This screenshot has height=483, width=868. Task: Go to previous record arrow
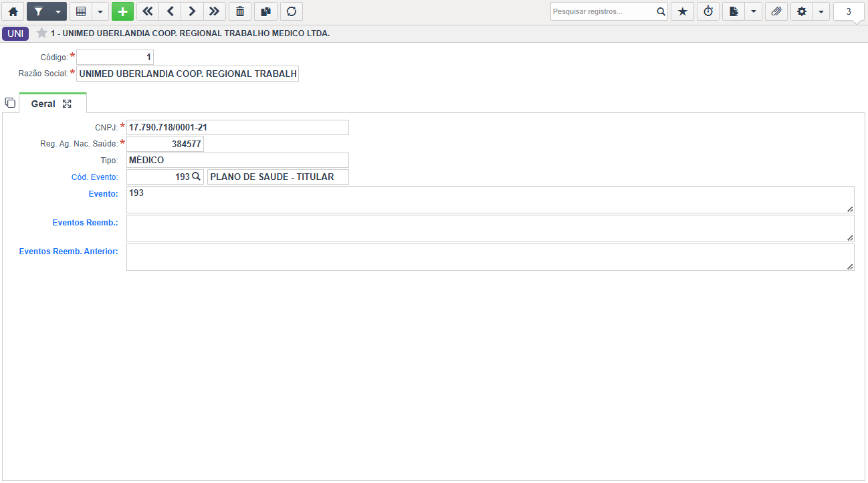[170, 11]
